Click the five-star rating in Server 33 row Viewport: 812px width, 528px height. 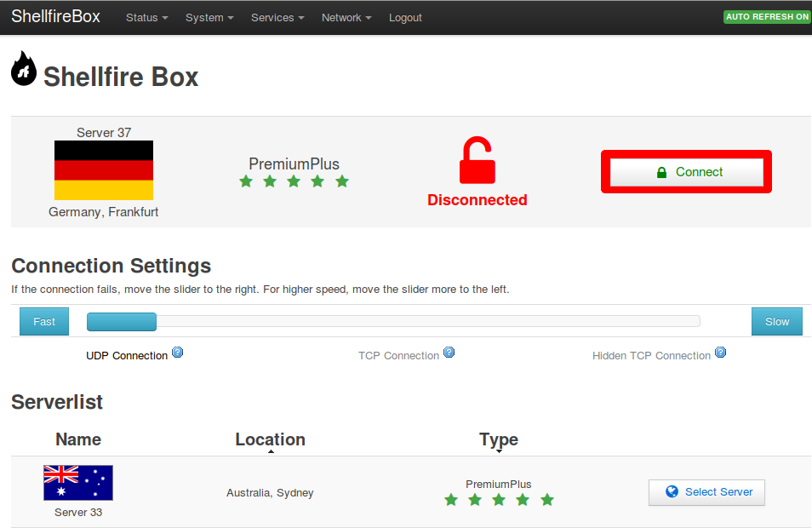499,500
